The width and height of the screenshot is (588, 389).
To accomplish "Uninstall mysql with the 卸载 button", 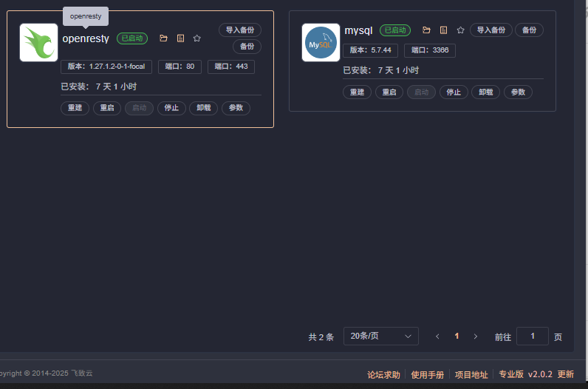I will pyautogui.click(x=485, y=92).
